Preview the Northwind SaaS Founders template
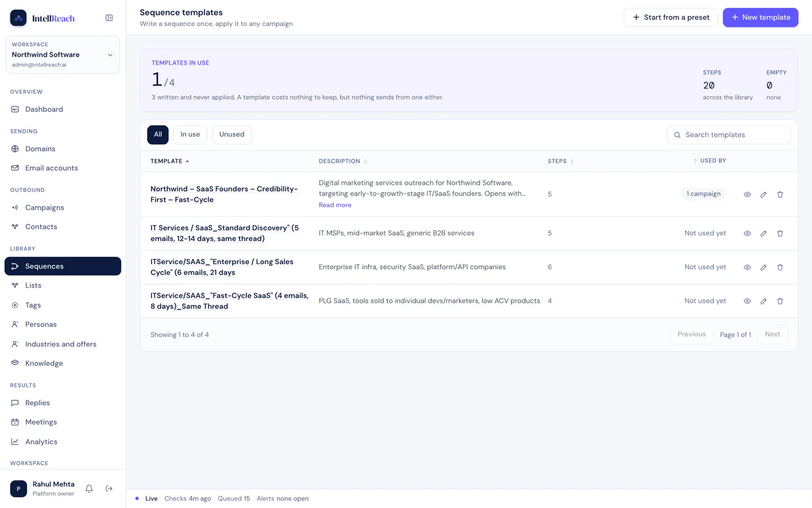The image size is (812, 508). click(x=747, y=195)
